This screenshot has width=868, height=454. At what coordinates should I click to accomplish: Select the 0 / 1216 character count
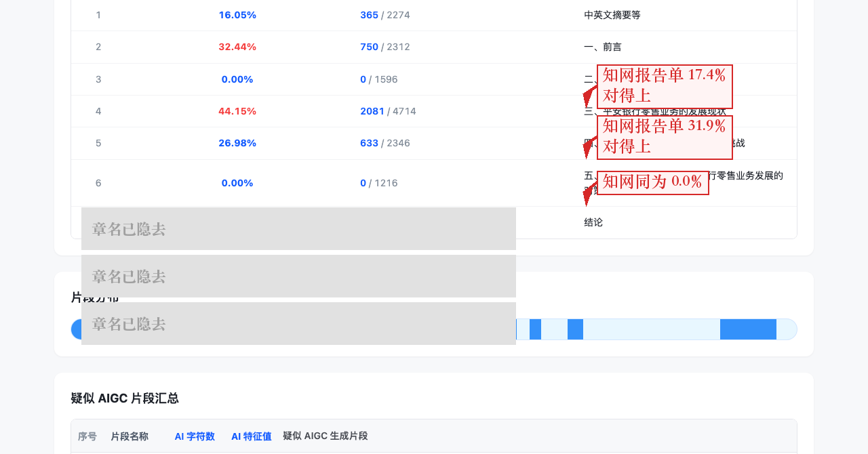coord(379,183)
